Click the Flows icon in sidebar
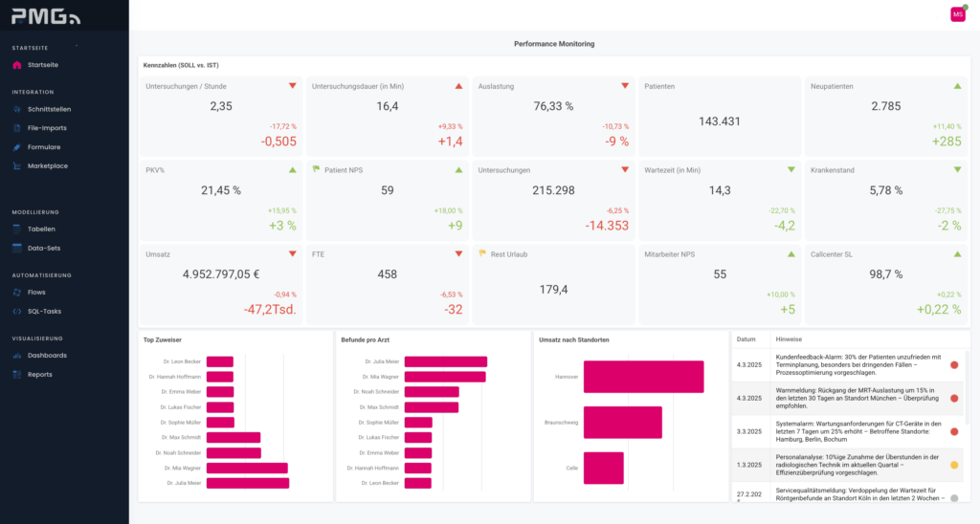 (x=16, y=293)
